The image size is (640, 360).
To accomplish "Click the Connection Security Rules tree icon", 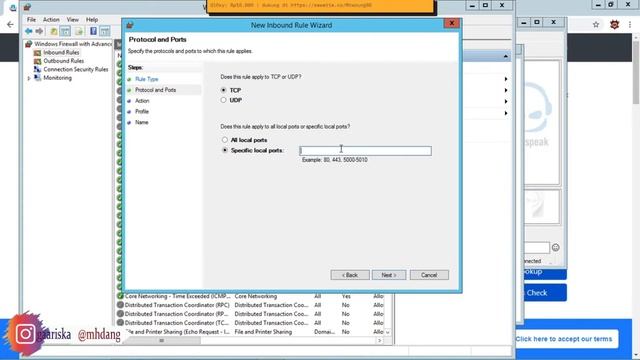I will (x=38, y=69).
